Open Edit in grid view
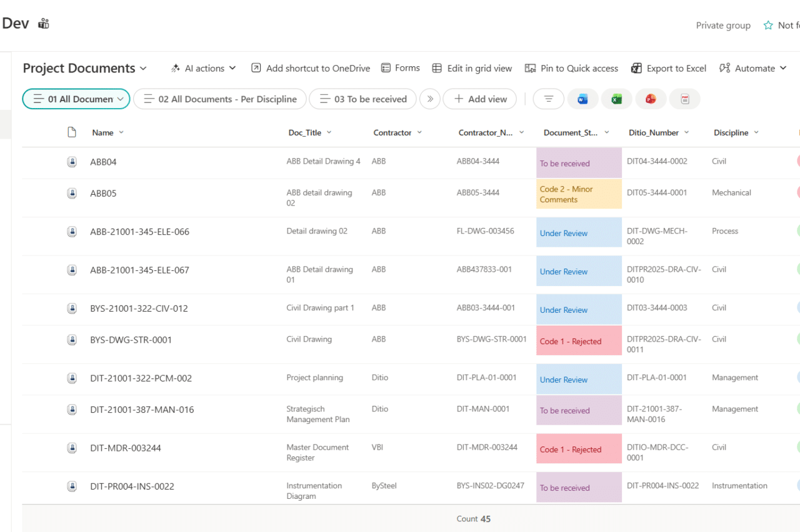The width and height of the screenshot is (800, 532). click(x=472, y=68)
